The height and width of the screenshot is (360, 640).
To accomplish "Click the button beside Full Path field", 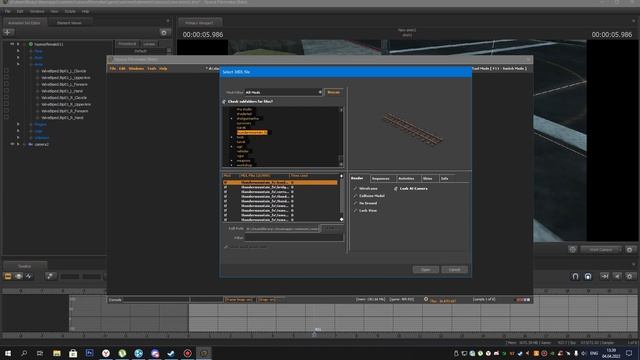I will tap(331, 229).
